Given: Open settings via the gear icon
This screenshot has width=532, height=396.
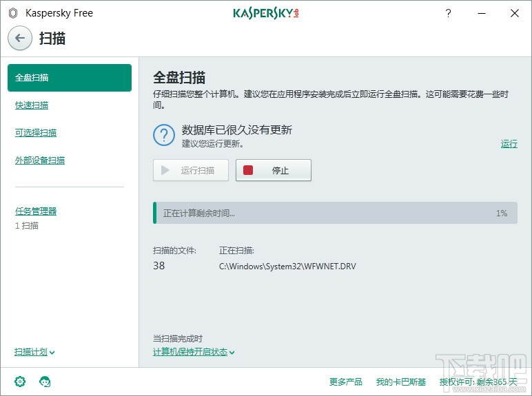Looking at the screenshot, I should 20,382.
